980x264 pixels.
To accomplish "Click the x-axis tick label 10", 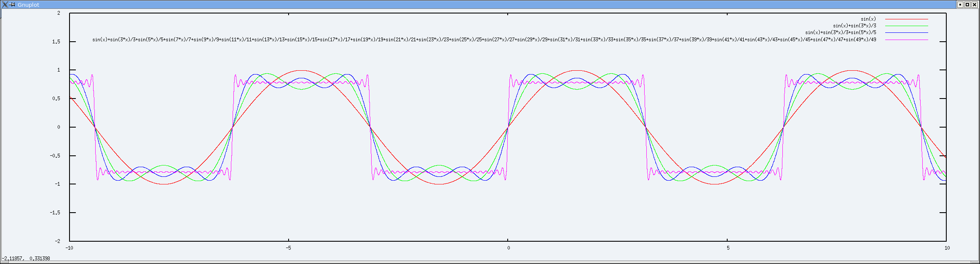I will [x=947, y=248].
